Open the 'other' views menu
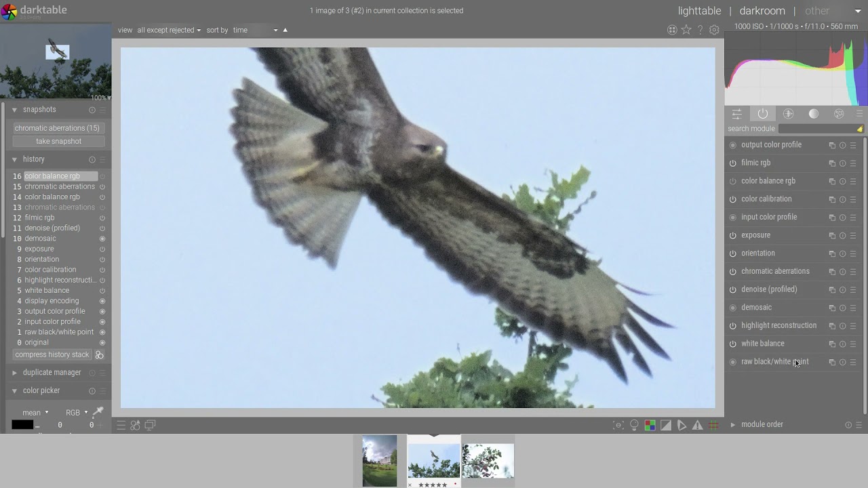The height and width of the screenshot is (488, 868). click(x=816, y=11)
